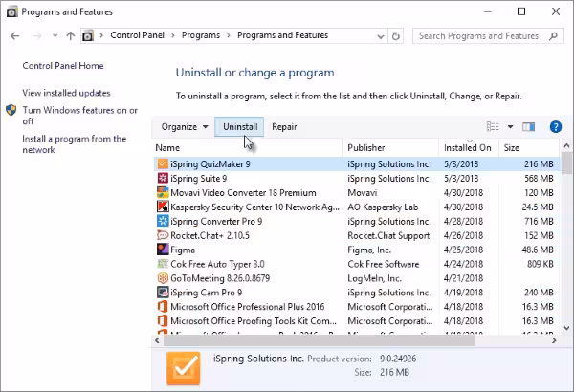Click the 809 KB size cell
The height and width of the screenshot is (392, 574).
[540, 264]
